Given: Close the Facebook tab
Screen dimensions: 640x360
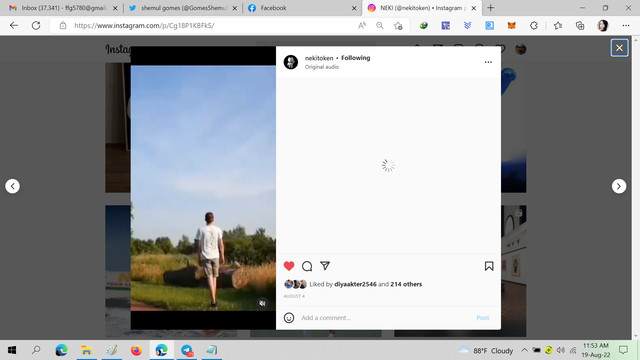Looking at the screenshot, I should coord(354,8).
